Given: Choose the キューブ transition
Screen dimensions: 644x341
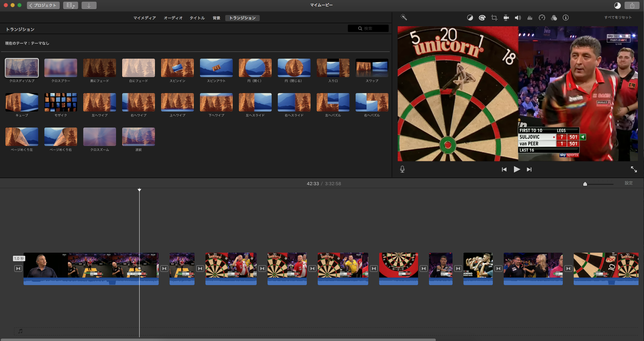Looking at the screenshot, I should tap(22, 102).
